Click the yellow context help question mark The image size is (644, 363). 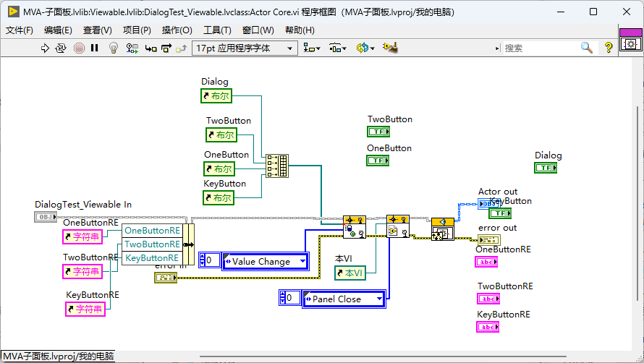(x=609, y=48)
